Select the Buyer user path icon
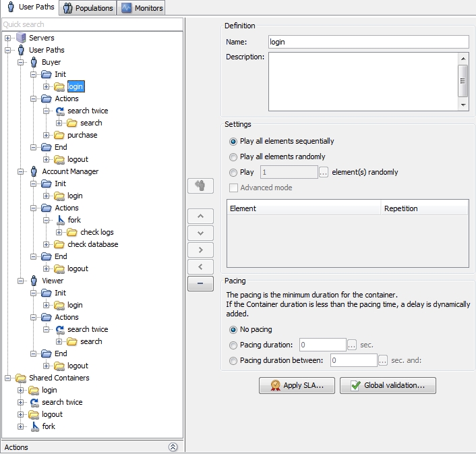This screenshot has width=476, height=454. pos(33,62)
